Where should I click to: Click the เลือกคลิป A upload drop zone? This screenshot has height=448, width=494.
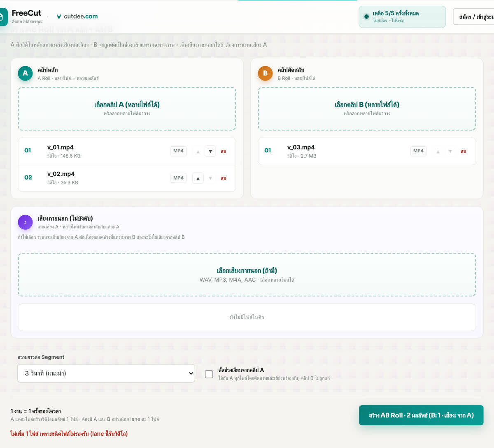tap(127, 109)
